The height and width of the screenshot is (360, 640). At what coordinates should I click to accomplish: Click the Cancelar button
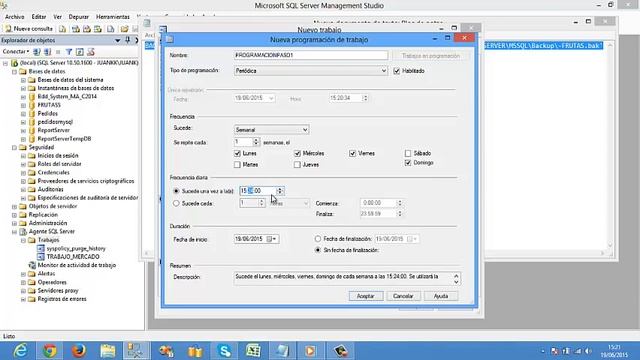pos(403,296)
